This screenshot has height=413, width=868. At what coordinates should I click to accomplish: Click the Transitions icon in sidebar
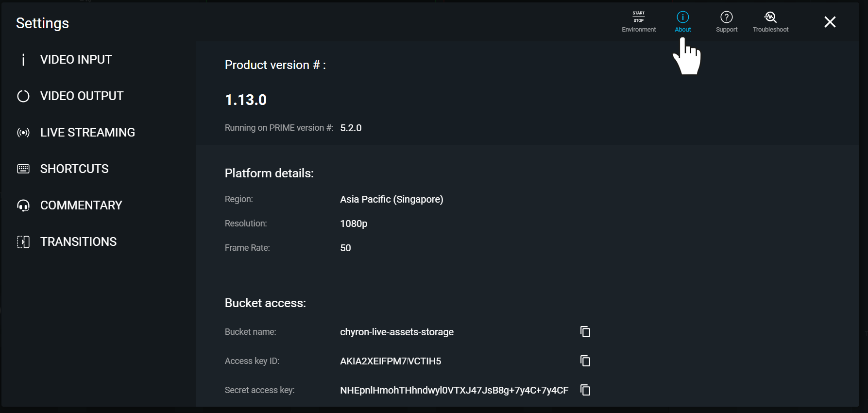[23, 242]
